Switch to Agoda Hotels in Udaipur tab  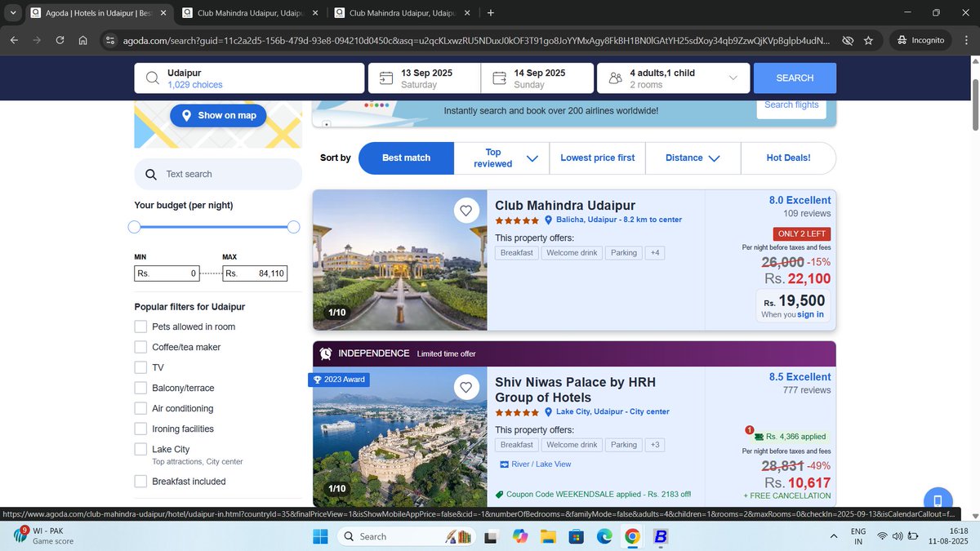click(x=97, y=13)
